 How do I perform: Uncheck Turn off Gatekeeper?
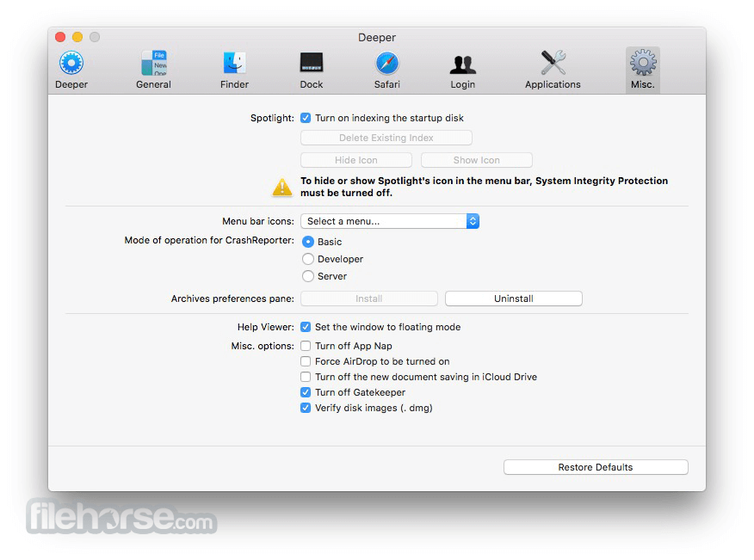pos(306,392)
